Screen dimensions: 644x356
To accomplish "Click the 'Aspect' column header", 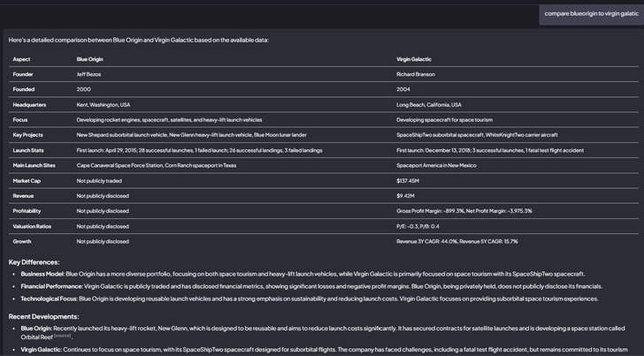I will [x=21, y=59].
